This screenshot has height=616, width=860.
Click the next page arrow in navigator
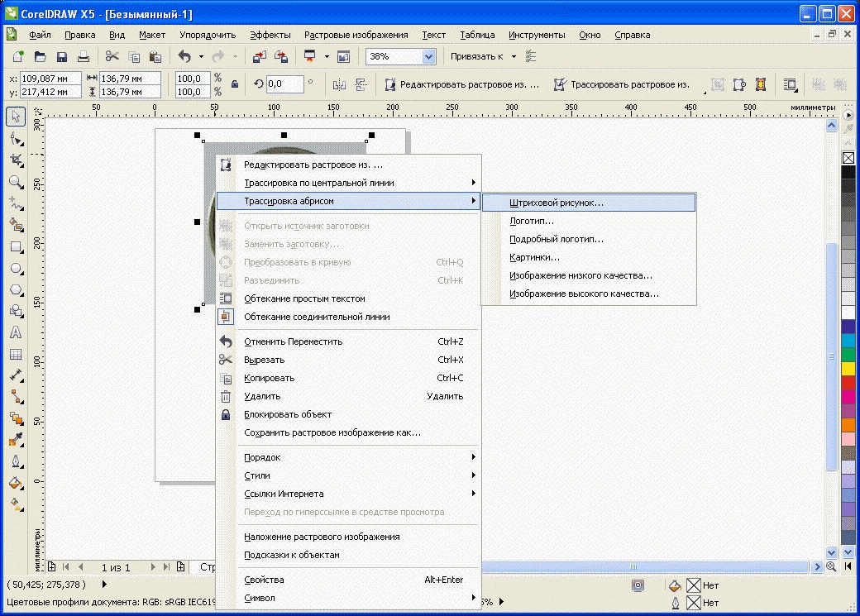click(153, 566)
